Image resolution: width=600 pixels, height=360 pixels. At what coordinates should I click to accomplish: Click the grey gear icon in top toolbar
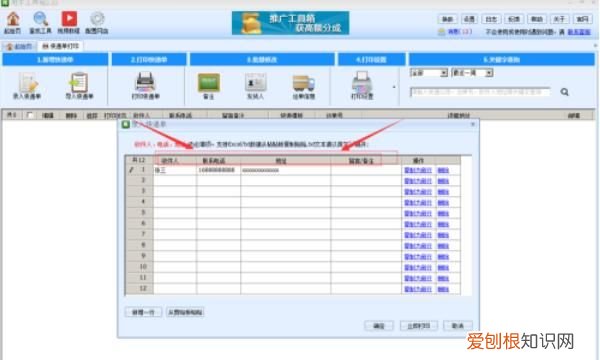pyautogui.click(x=97, y=19)
